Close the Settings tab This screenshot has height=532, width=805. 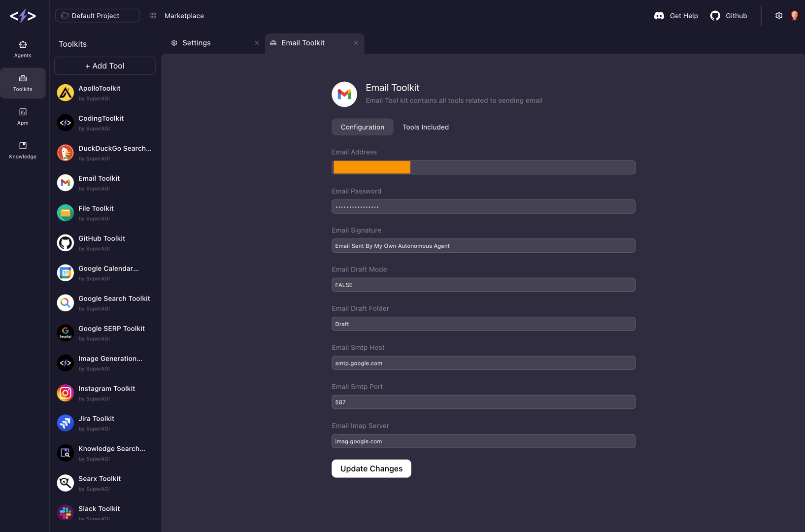257,43
